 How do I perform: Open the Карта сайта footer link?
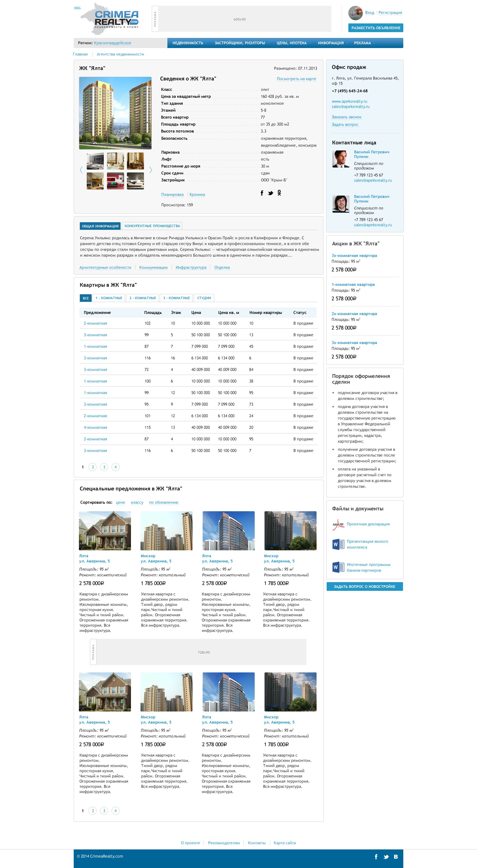(284, 843)
